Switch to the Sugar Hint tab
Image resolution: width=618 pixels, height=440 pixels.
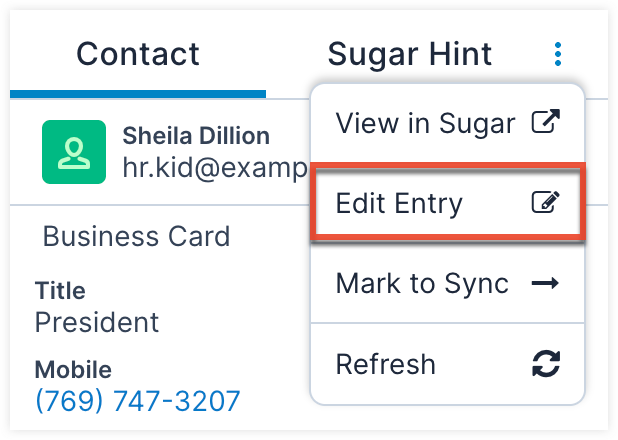click(410, 53)
